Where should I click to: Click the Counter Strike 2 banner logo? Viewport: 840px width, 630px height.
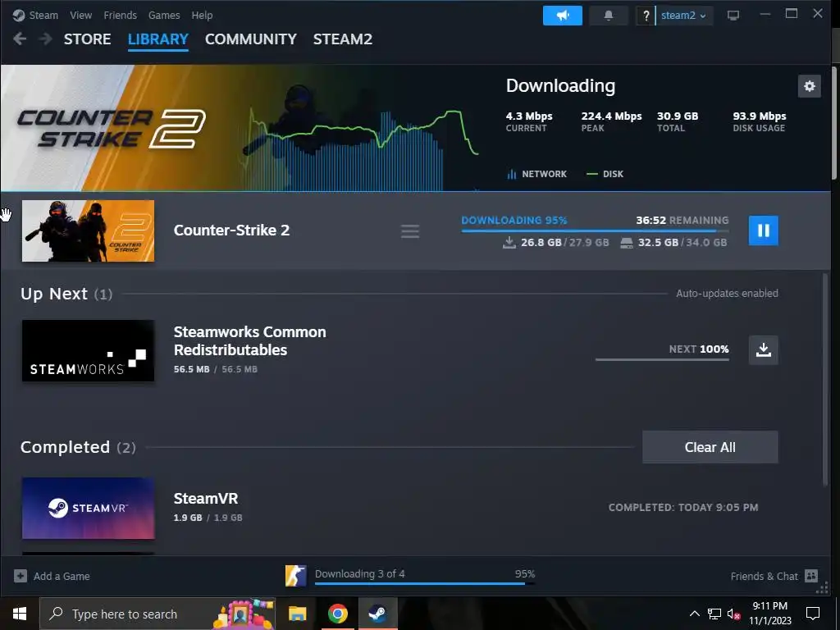pyautogui.click(x=112, y=129)
